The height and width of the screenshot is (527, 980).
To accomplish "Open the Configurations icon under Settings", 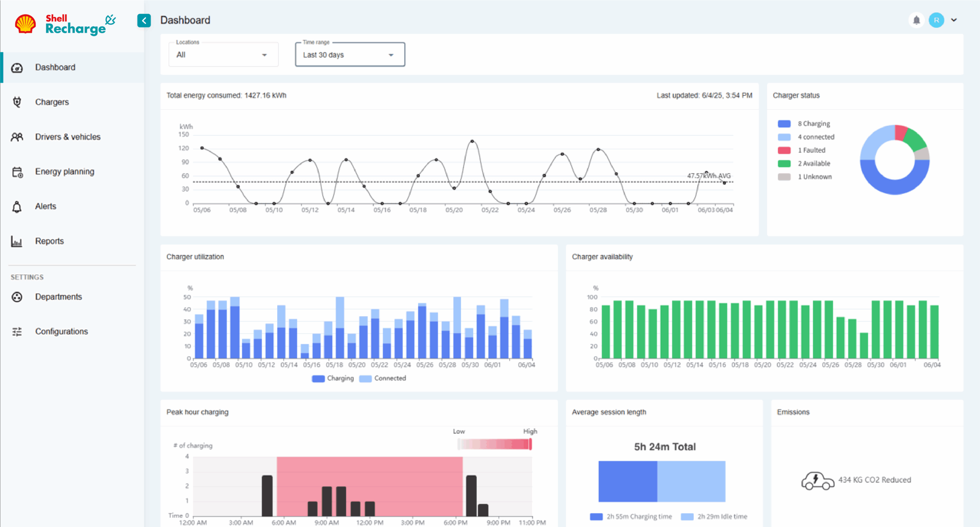I will point(17,331).
